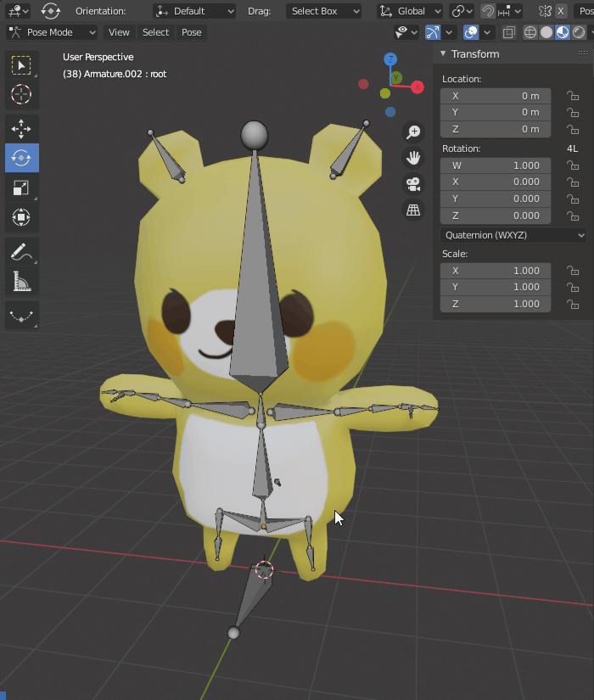Click the '(38) Armature.002 : root' text
This screenshot has height=700, width=594.
pyautogui.click(x=115, y=74)
